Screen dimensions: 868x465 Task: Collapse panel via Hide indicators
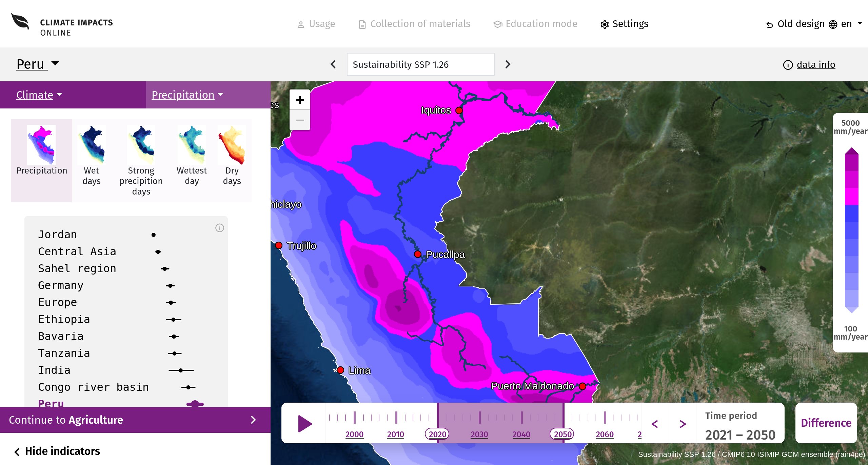pos(57,451)
